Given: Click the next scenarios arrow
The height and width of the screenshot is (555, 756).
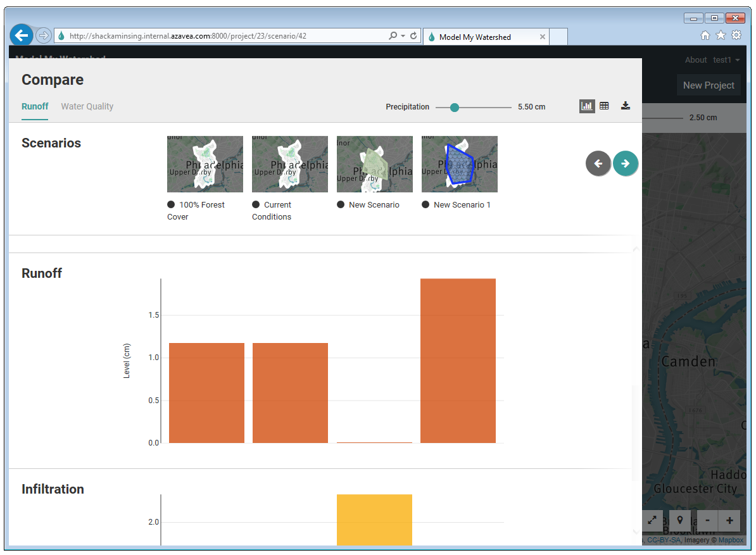Looking at the screenshot, I should pos(626,163).
